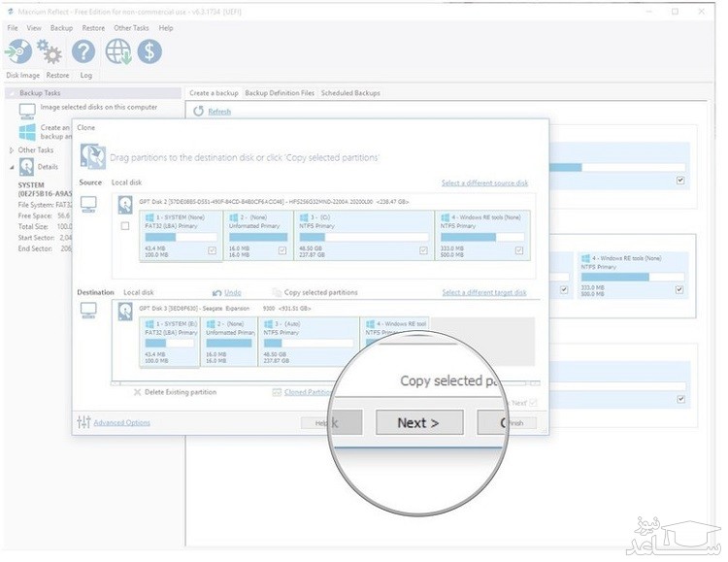Image resolution: width=728 pixels, height=562 pixels.
Task: Click 'Select a different source disk' link
Action: tap(484, 182)
